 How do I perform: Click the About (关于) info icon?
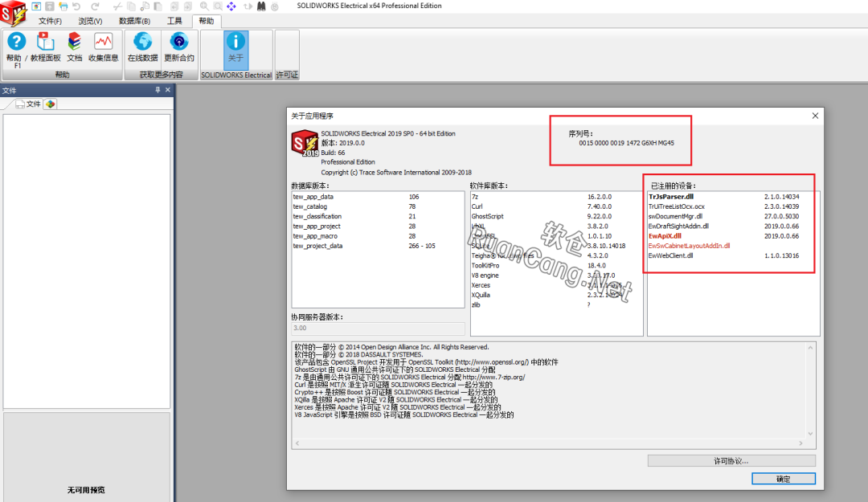[235, 42]
